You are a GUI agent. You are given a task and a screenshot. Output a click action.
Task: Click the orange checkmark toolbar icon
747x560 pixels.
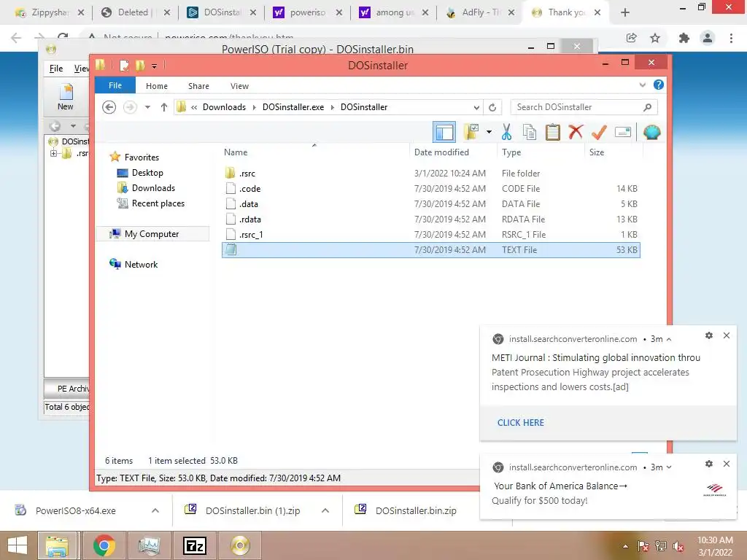coord(599,132)
